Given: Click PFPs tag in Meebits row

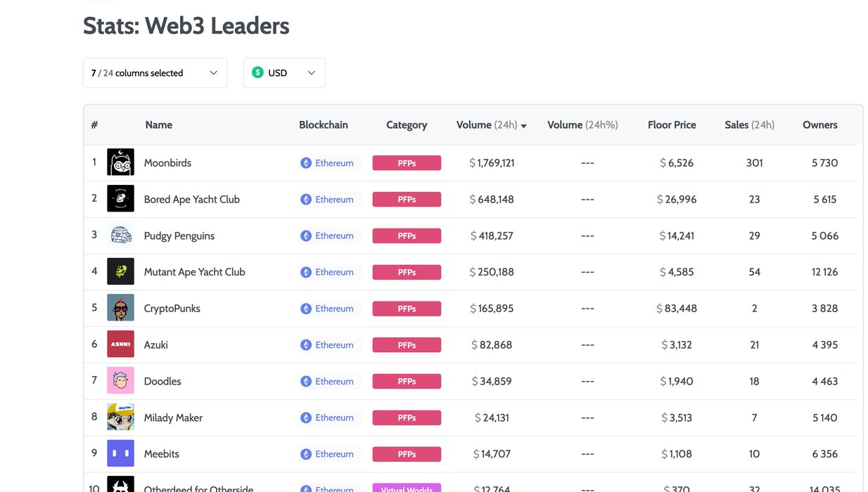Looking at the screenshot, I should click(x=407, y=454).
